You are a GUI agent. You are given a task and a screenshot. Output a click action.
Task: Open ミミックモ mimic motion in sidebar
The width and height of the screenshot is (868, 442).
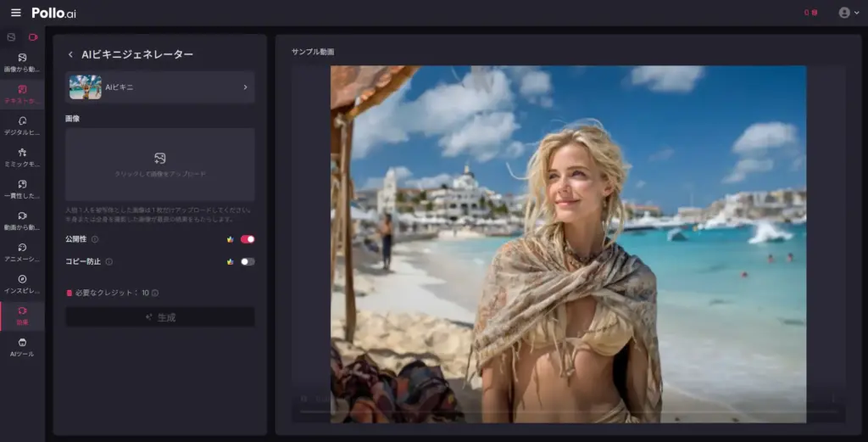click(22, 157)
